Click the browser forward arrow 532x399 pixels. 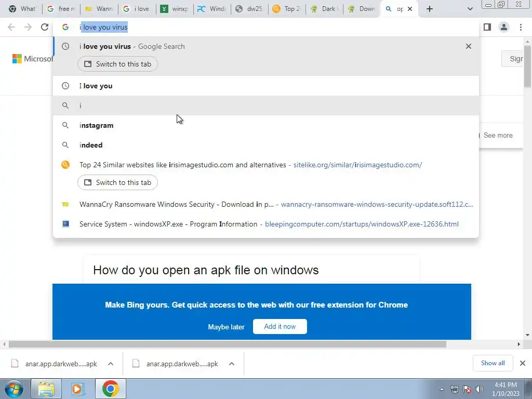coord(28,27)
